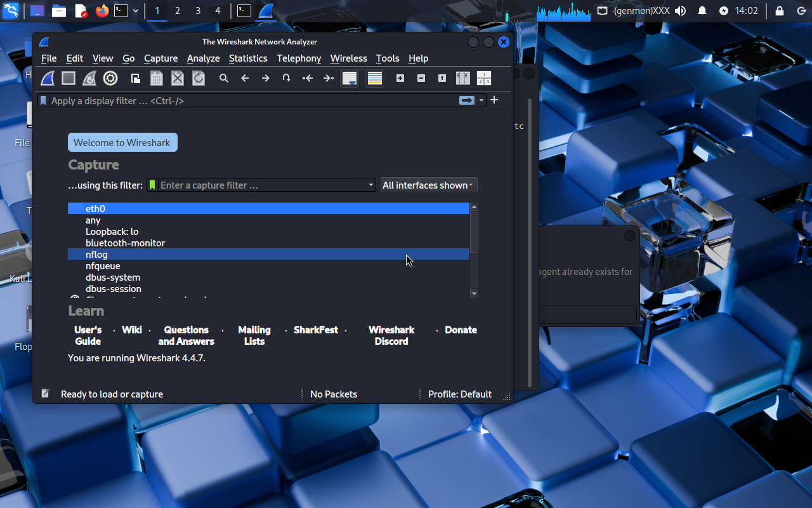
Task: Launch Firefox from the top panel
Action: click(x=101, y=11)
